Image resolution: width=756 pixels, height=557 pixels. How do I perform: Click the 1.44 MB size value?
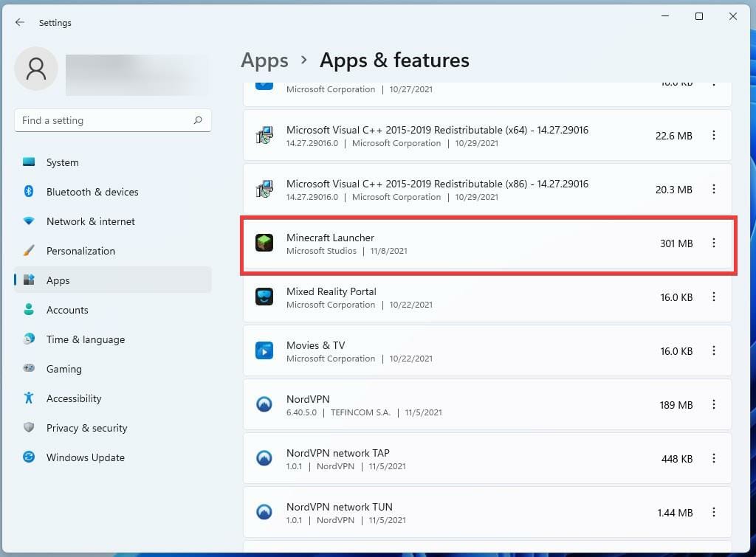pyautogui.click(x=675, y=513)
